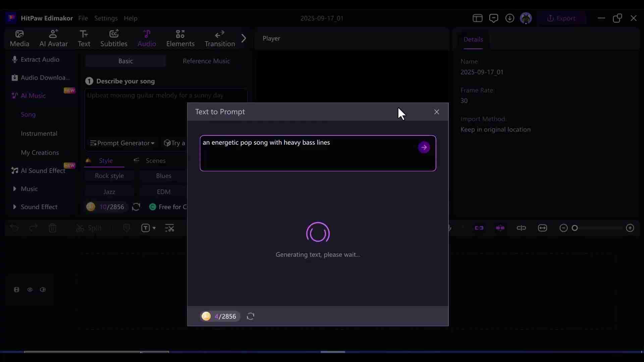Open the AI Avatar panel

coord(53,38)
